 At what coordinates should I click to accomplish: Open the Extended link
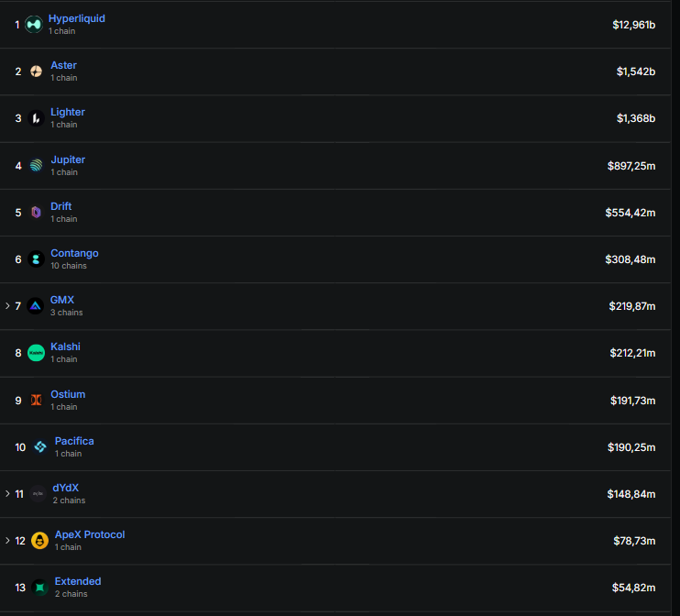click(x=78, y=581)
